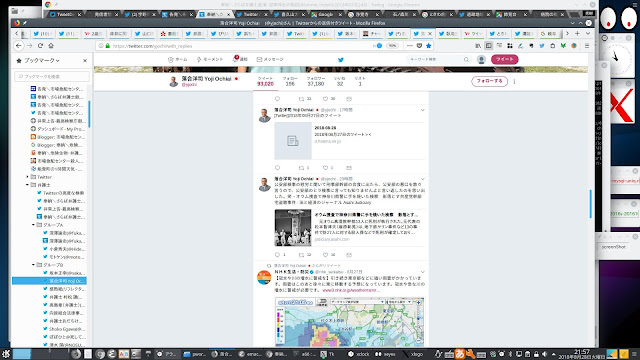Like the hatena diary tweet
Viewport: 640px width, 360px height.
325,168
